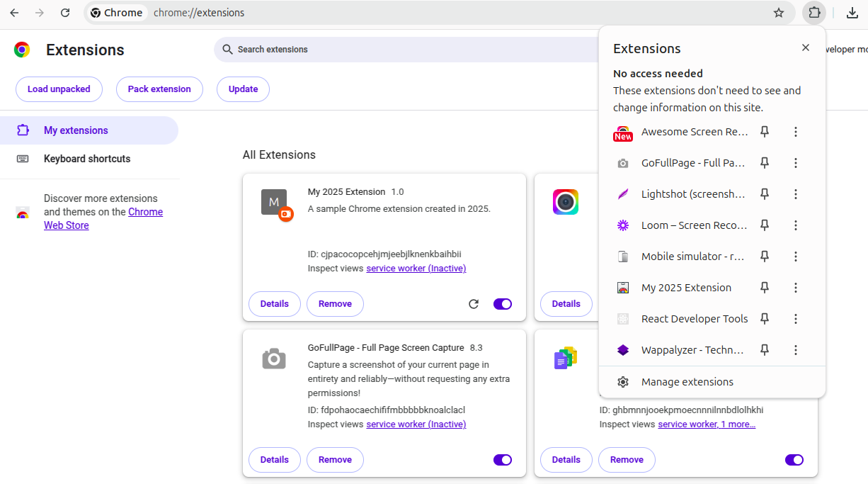The image size is (868, 484).
Task: Open Details for GoFullPage
Action: pyautogui.click(x=275, y=460)
